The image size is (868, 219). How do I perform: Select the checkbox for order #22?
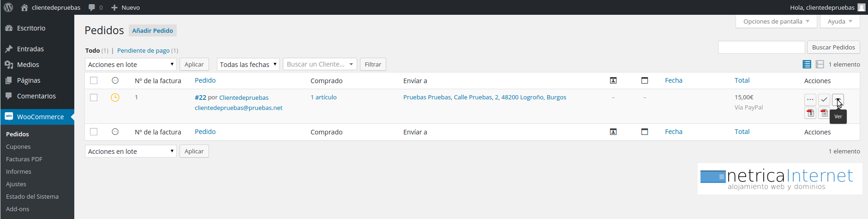pyautogui.click(x=94, y=97)
